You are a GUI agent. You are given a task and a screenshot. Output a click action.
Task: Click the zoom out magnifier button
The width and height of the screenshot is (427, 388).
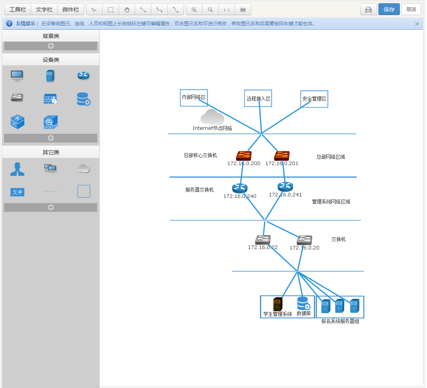210,10
